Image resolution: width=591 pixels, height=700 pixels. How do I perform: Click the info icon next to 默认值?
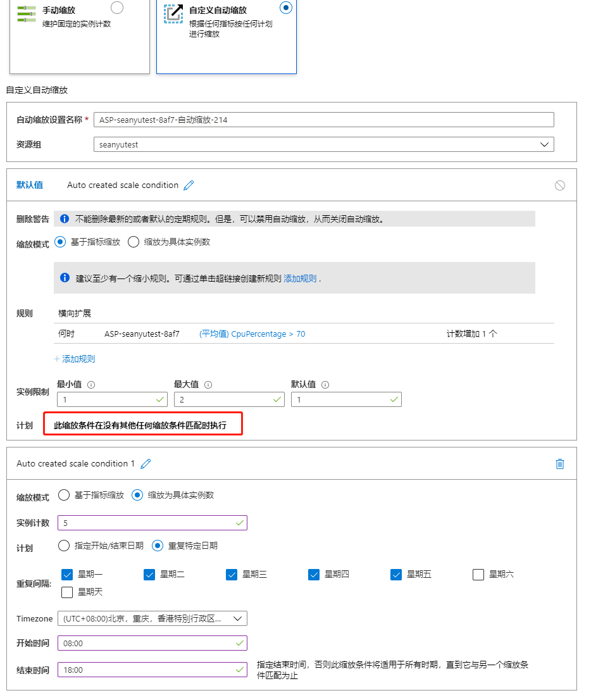(323, 384)
